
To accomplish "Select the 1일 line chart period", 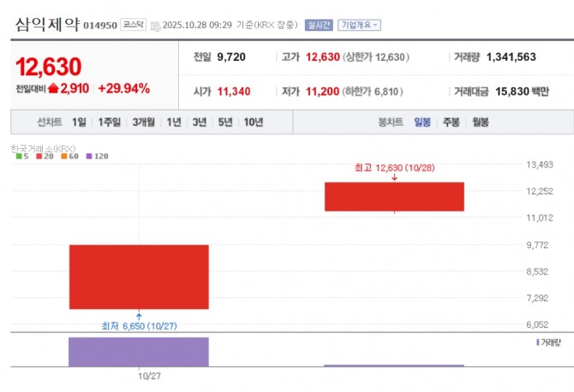I will [x=79, y=122].
